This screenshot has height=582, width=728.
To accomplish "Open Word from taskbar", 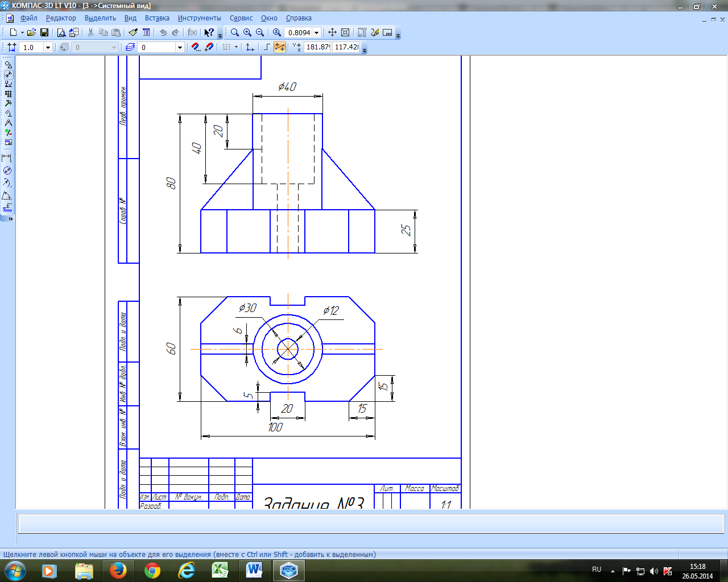I will click(x=255, y=570).
